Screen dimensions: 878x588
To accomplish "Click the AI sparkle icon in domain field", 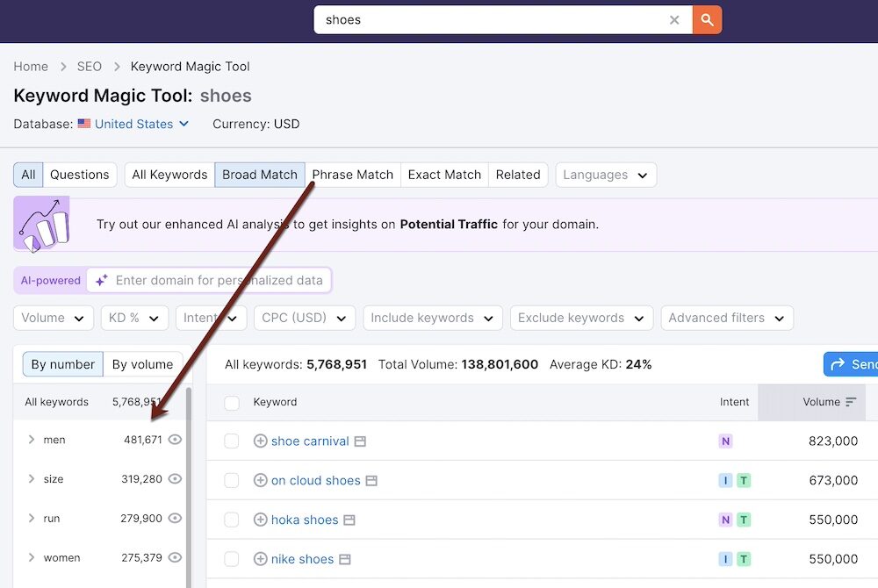I will (x=102, y=281).
